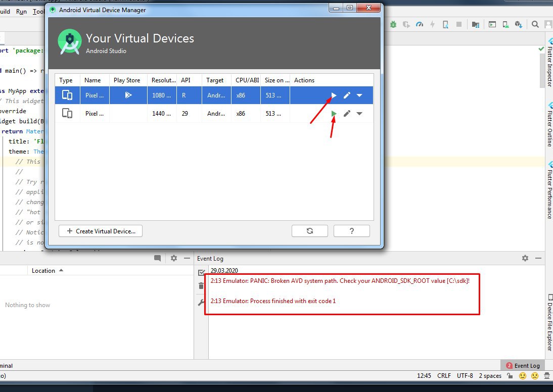Sort devices by Name column
Screen dimensions: 553x392
tap(93, 80)
